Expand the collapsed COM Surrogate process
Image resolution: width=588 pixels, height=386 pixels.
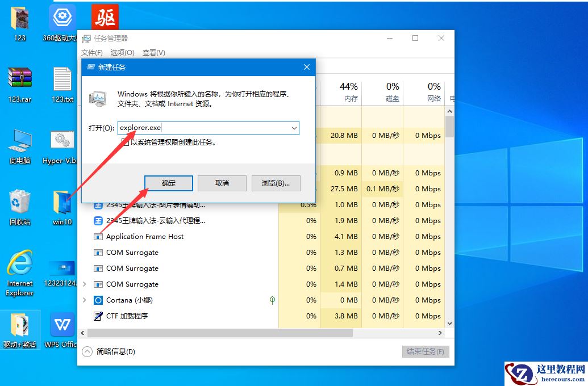click(84, 284)
